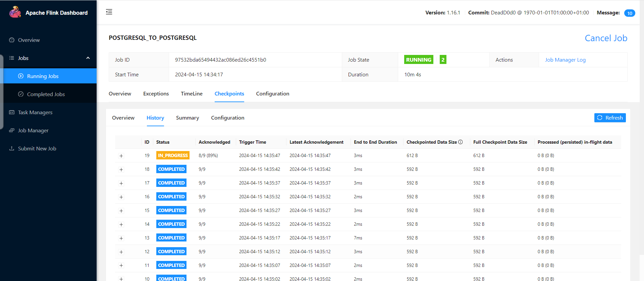Image resolution: width=644 pixels, height=281 pixels.
Task: Click the Refresh button
Action: pyautogui.click(x=610, y=118)
